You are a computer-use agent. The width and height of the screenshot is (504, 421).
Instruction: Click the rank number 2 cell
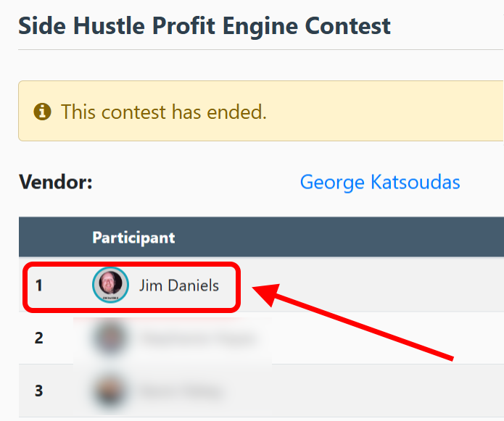[x=39, y=338]
